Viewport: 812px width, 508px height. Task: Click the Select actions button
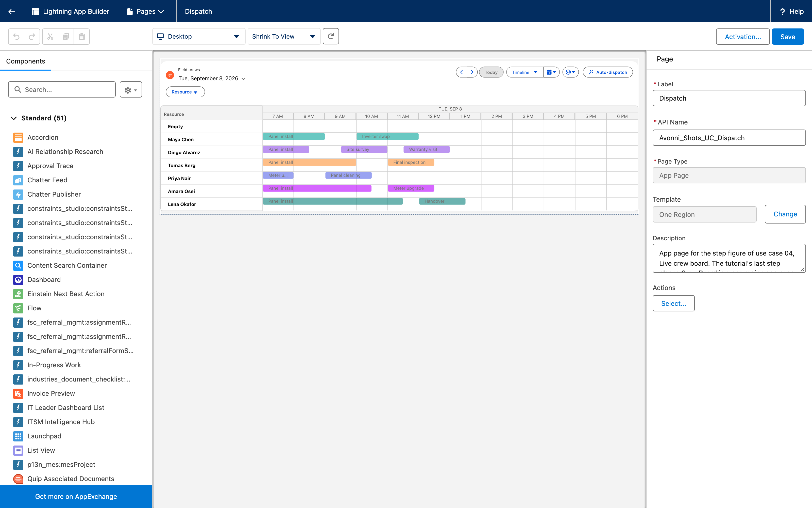[673, 303]
